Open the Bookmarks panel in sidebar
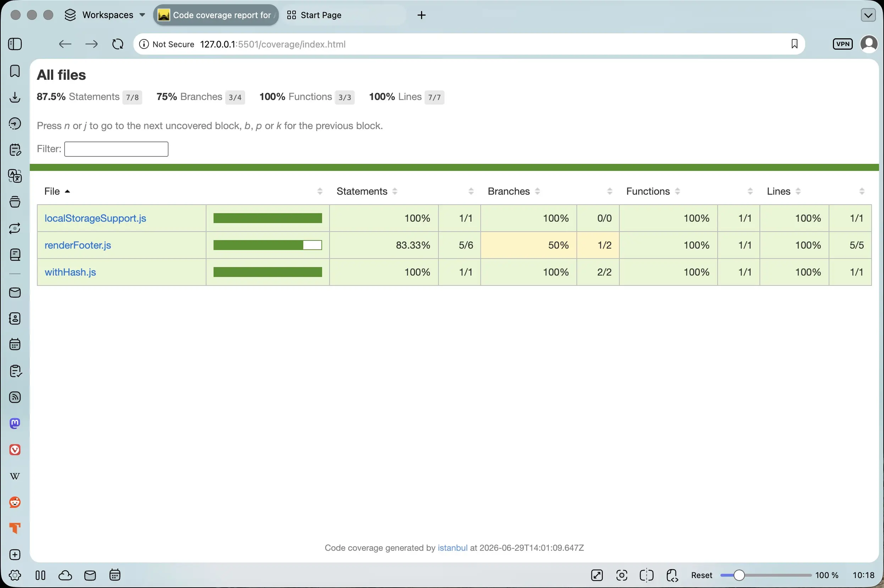 point(15,71)
